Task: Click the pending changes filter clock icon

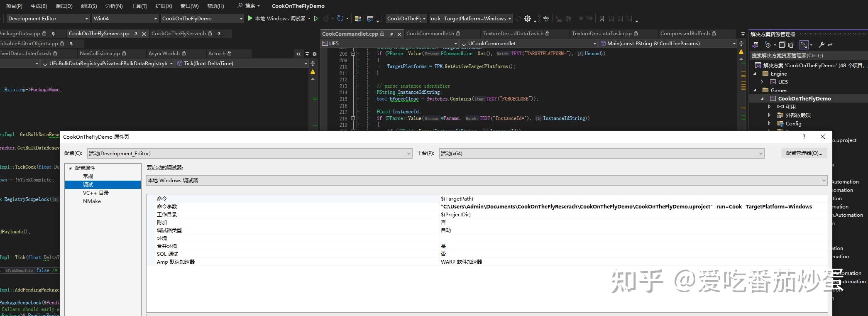Action: pos(768,45)
